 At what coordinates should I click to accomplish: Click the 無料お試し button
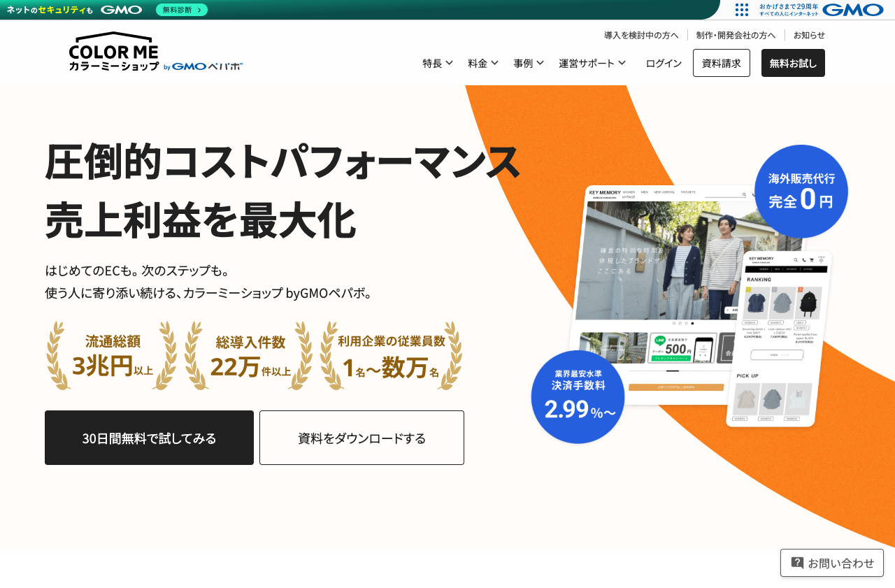(793, 62)
